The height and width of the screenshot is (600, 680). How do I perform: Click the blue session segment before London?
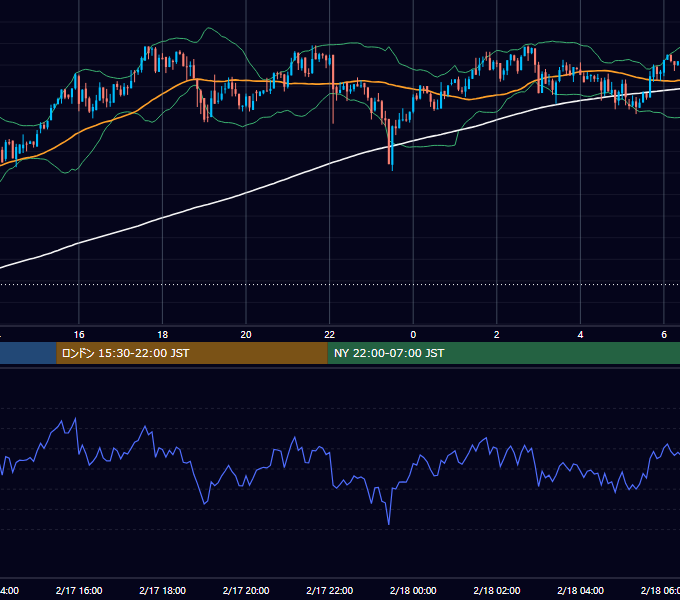coord(28,353)
